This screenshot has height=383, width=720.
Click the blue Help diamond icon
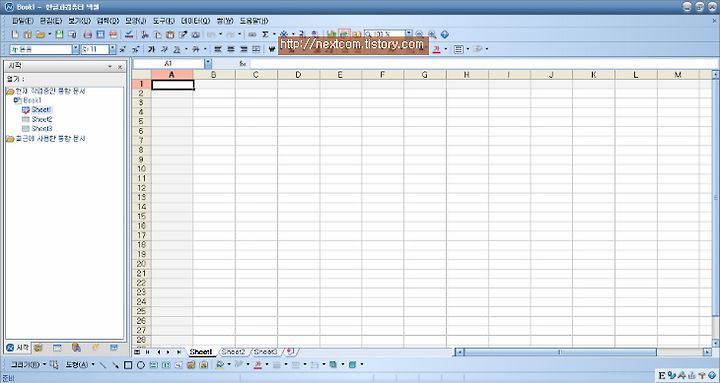pos(444,34)
